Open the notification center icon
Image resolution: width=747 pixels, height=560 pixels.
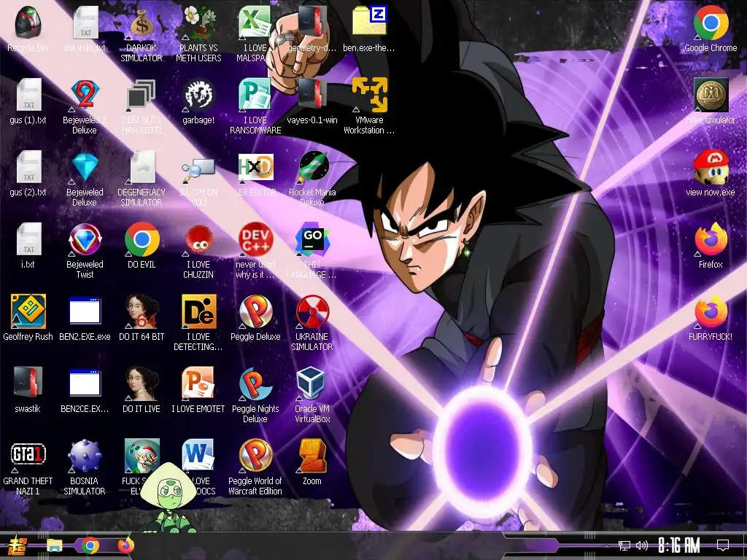[723, 545]
